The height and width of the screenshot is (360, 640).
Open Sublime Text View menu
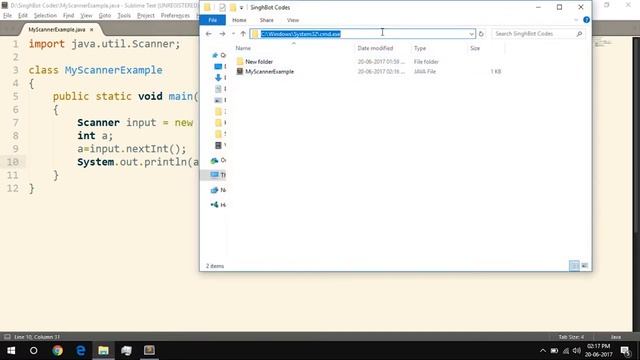86,16
